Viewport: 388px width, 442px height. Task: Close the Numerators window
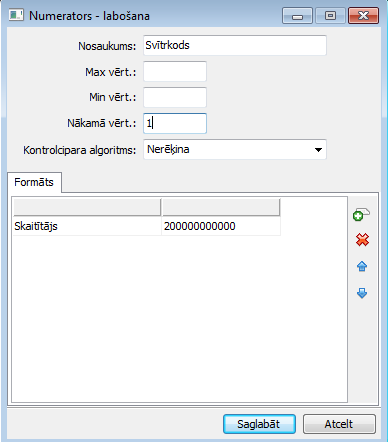tap(363, 16)
